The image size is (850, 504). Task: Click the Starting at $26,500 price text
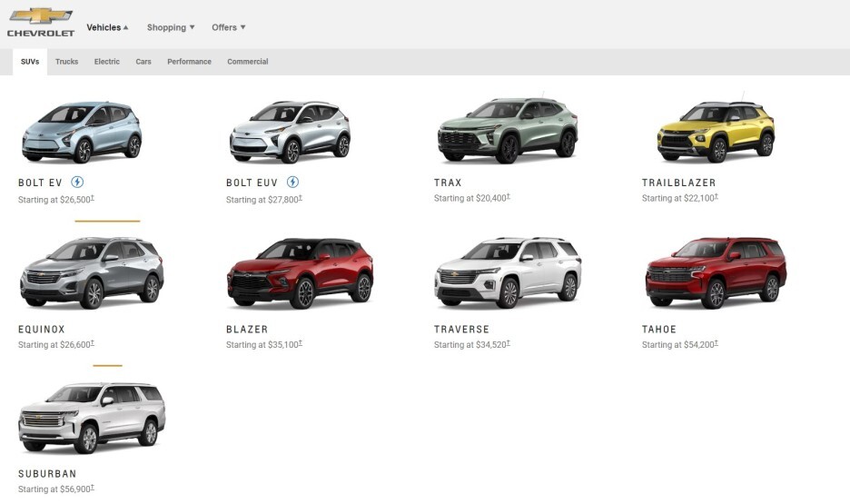55,200
